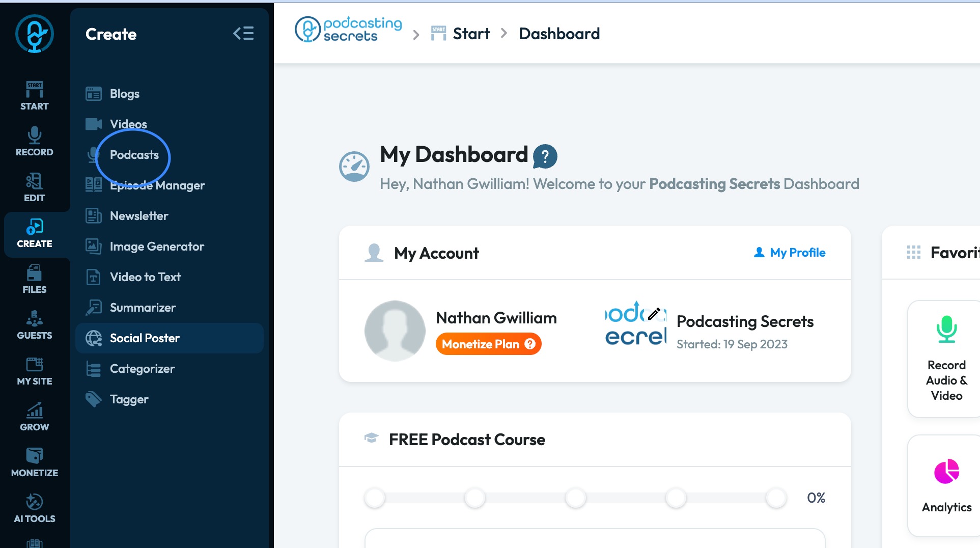The width and height of the screenshot is (980, 548).
Task: Click the My Account person icon
Action: (x=374, y=253)
